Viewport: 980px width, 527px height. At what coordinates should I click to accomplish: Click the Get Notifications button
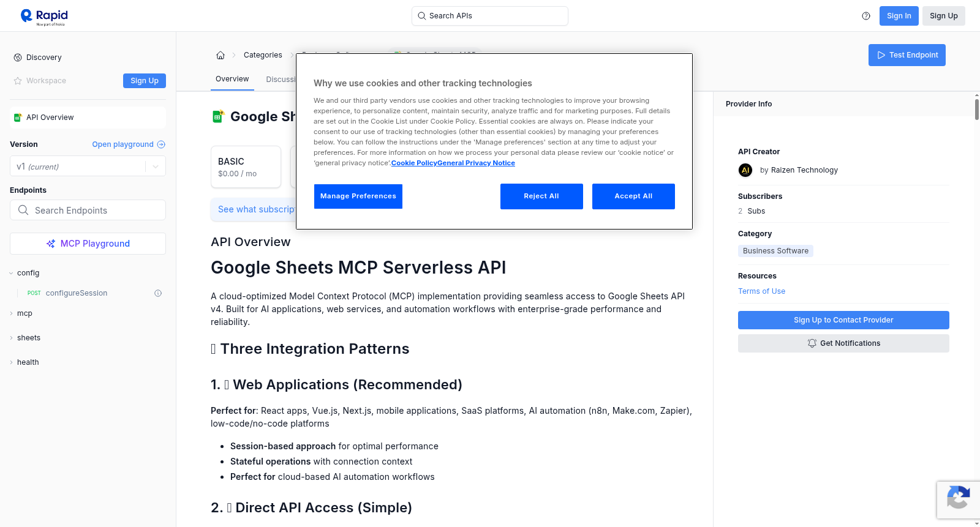[x=843, y=343]
